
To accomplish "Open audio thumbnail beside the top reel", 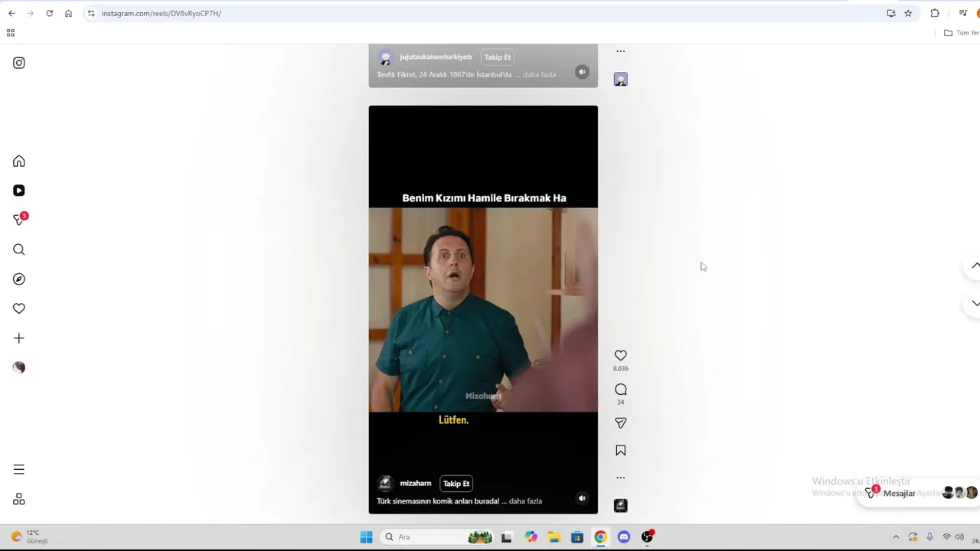I will 621,80.
